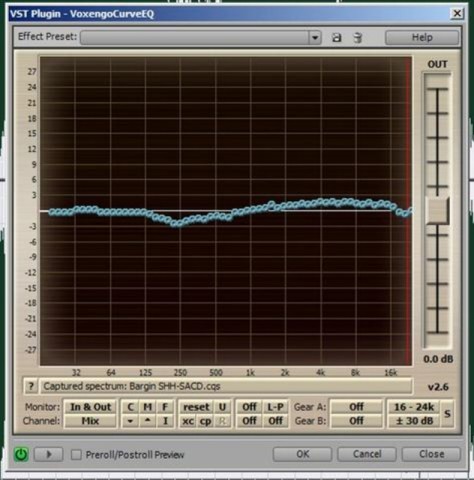The image size is (474, 480).
Task: Toggle the L-P linear phase button
Action: click(x=275, y=407)
